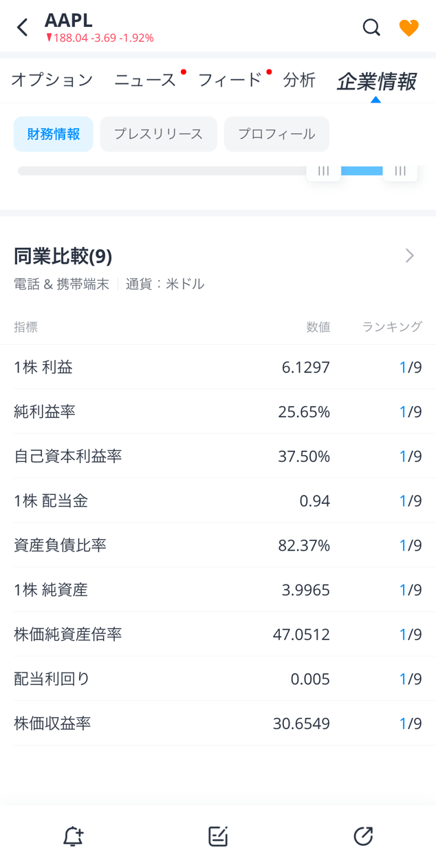Expand 同業比較 with the chevron arrow
436x868 pixels.
click(410, 256)
